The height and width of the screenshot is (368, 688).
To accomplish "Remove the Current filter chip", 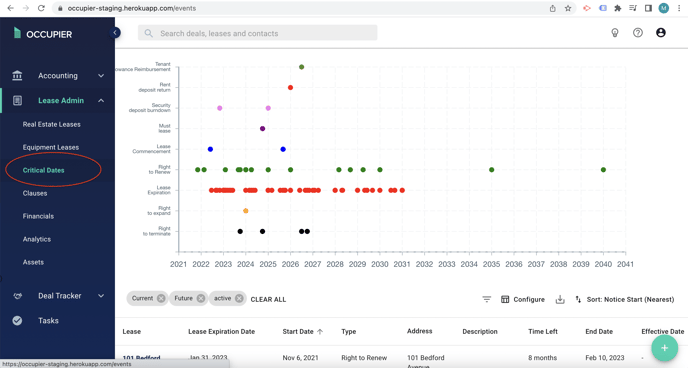I will click(161, 298).
